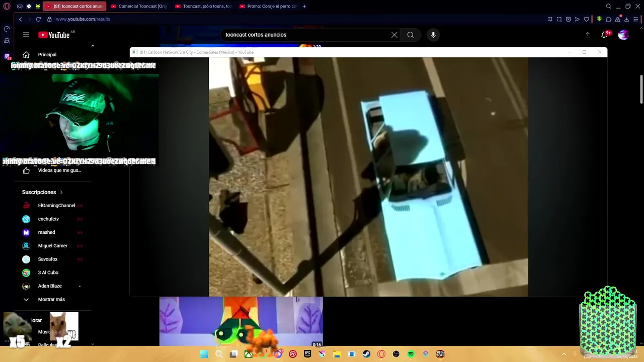Click the popped-out video player frame
Screen dimensions: 644x362
click(368, 177)
